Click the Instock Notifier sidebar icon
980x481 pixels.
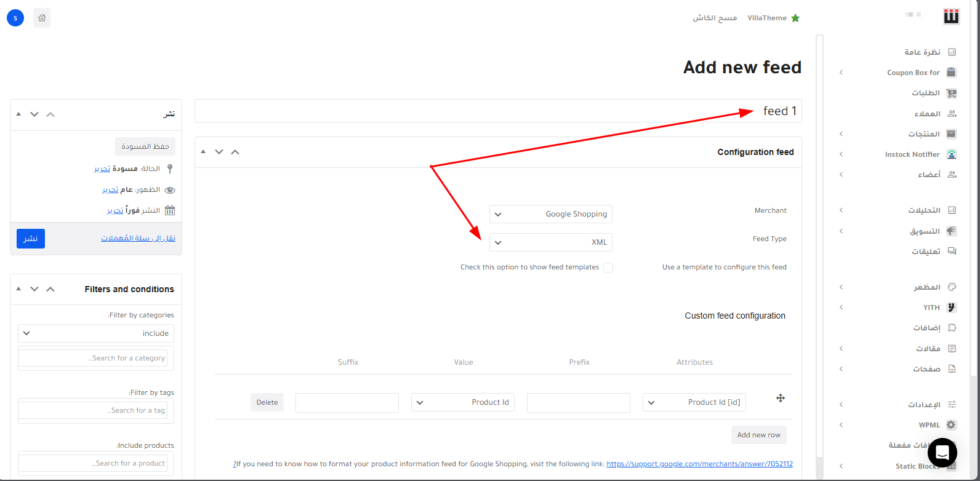click(x=952, y=154)
